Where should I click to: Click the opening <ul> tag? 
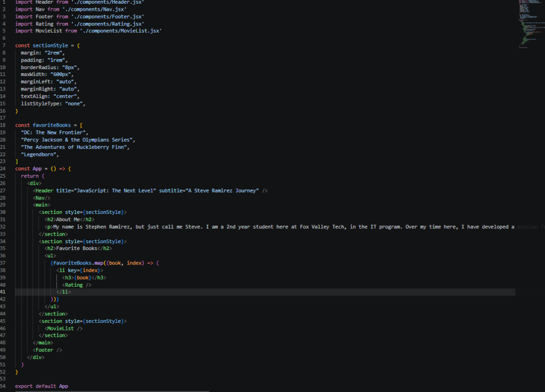pos(51,255)
